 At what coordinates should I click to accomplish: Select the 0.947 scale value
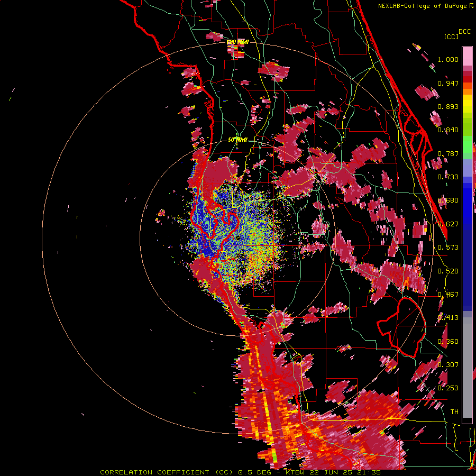tap(448, 83)
